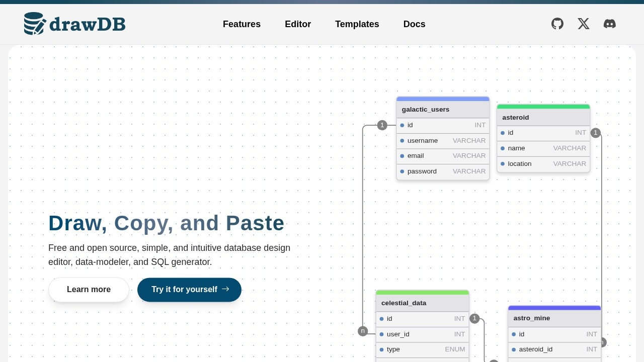Click the 1 cardinality marker beside galactic_users id
644x362 pixels.
(382, 125)
